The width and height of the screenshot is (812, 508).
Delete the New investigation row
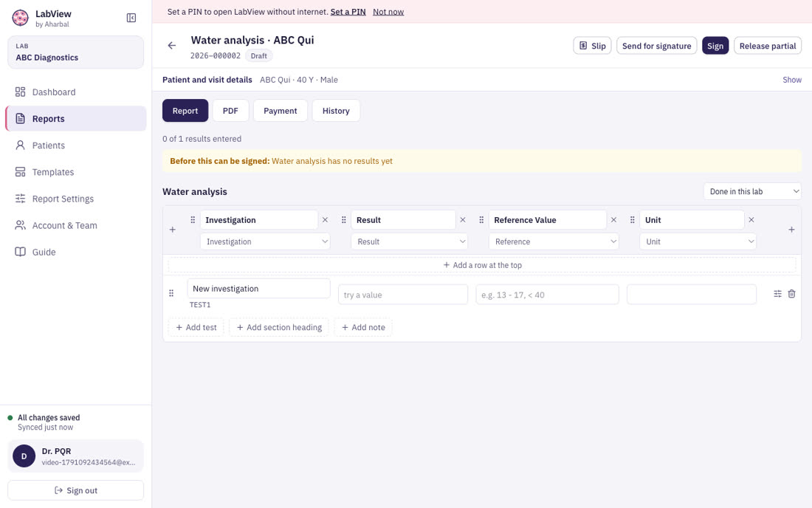pyautogui.click(x=791, y=294)
